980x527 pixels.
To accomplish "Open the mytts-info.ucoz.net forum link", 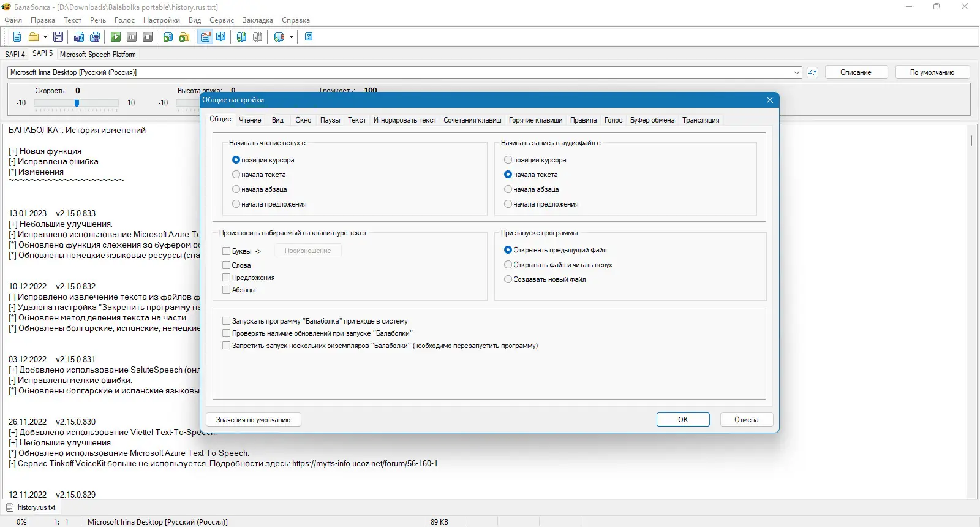I will (365, 464).
